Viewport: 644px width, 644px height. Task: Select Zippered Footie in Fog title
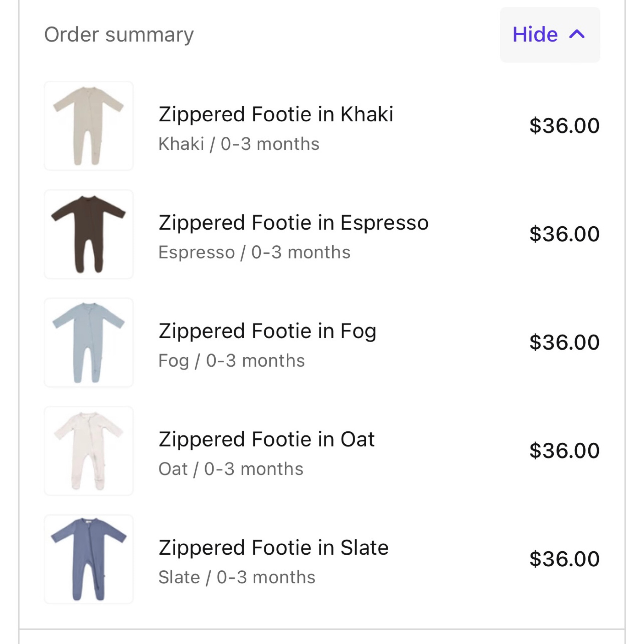coord(267,331)
